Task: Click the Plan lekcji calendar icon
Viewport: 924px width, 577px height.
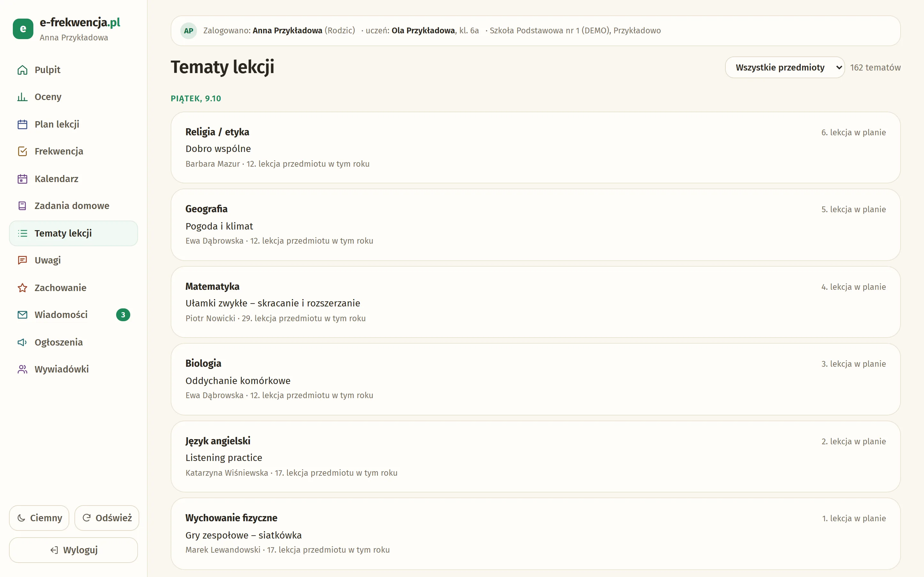Action: pyautogui.click(x=22, y=124)
